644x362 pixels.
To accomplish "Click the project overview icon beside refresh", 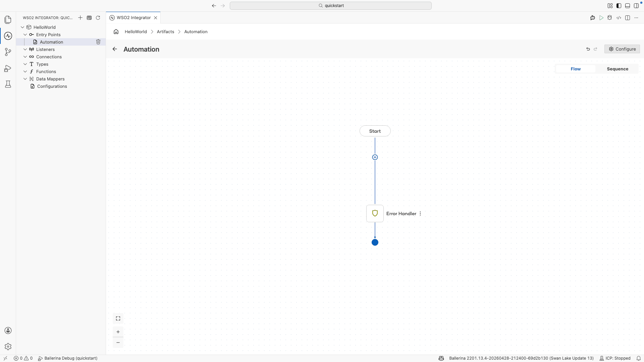I will click(x=89, y=18).
